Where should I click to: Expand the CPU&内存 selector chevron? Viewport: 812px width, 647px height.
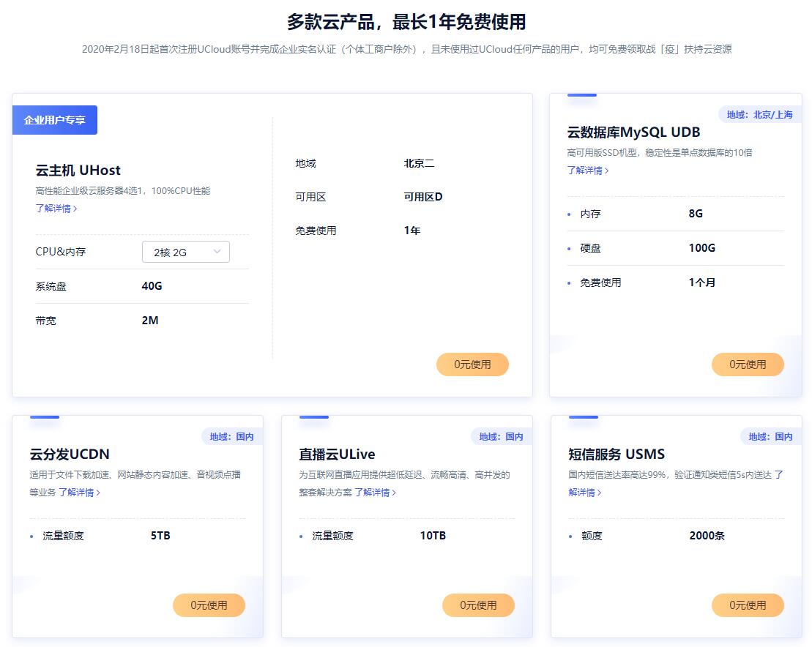click(217, 251)
